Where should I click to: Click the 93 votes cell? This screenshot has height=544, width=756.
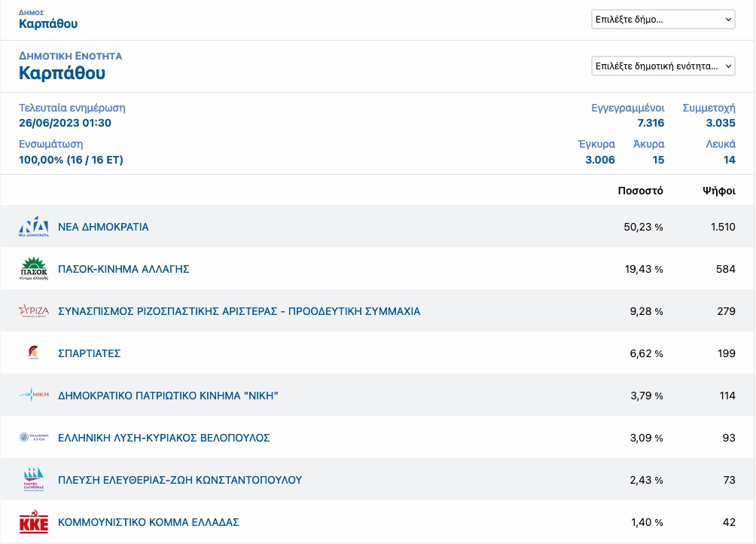(x=729, y=438)
